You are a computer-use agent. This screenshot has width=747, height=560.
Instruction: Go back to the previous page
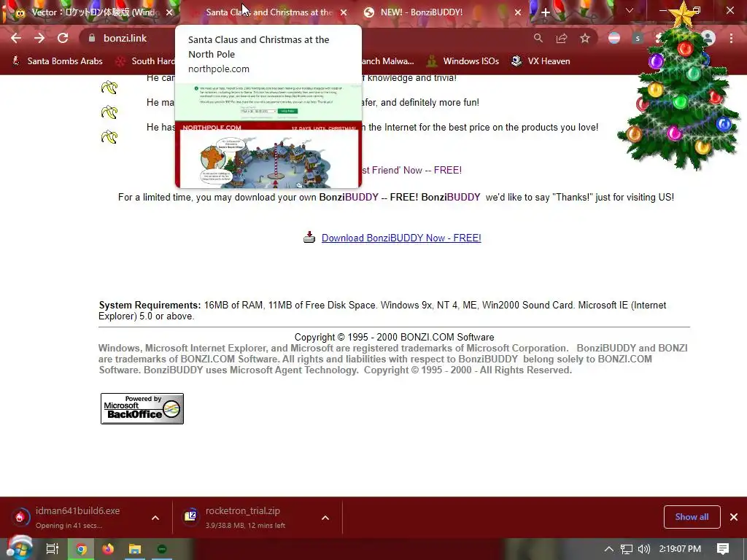point(16,38)
